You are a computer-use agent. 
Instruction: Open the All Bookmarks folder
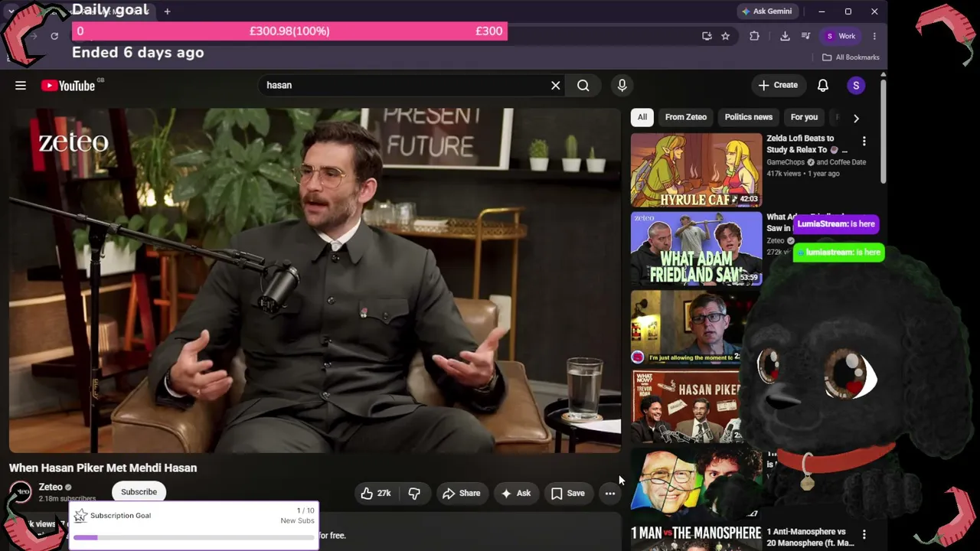pyautogui.click(x=851, y=57)
